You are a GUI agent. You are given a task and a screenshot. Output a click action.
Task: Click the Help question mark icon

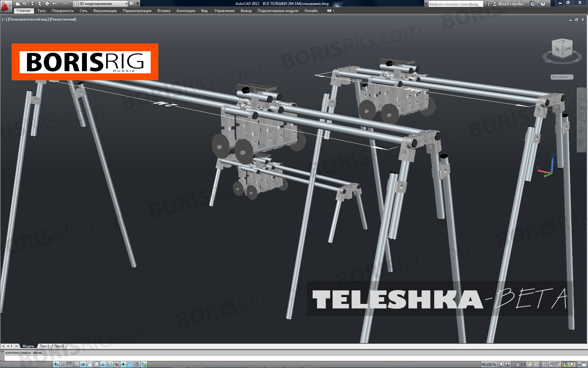[x=543, y=4]
